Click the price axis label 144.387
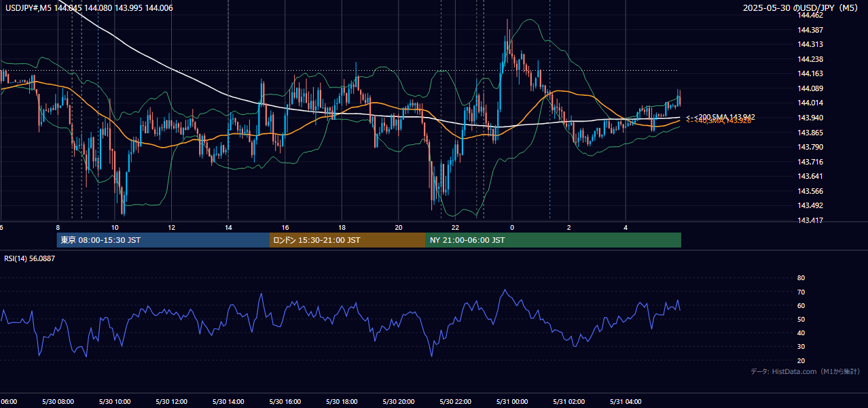 811,30
